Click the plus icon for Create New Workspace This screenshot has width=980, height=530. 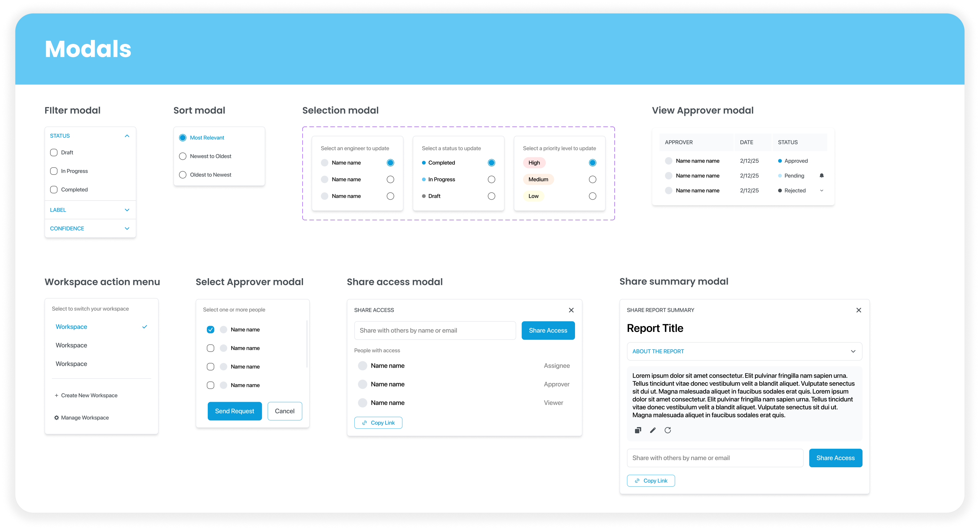[56, 395]
